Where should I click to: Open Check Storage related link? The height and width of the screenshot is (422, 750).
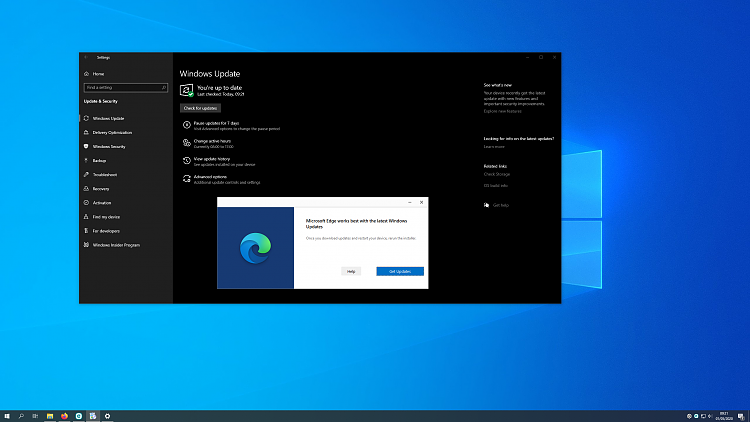coord(496,174)
